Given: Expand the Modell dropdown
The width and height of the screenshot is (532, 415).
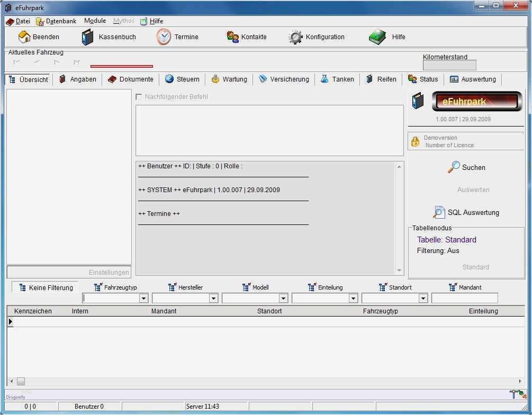Looking at the screenshot, I should [x=283, y=298].
